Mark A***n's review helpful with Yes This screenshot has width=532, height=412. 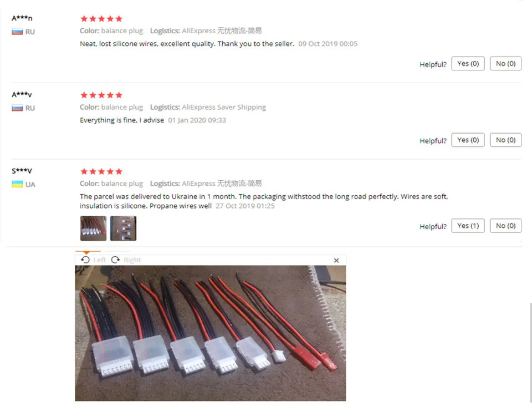(x=468, y=63)
